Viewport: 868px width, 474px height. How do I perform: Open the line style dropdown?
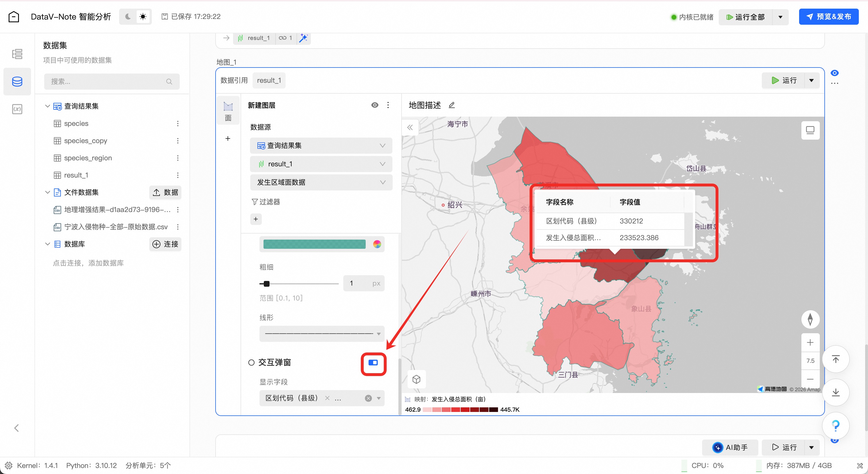point(321,334)
